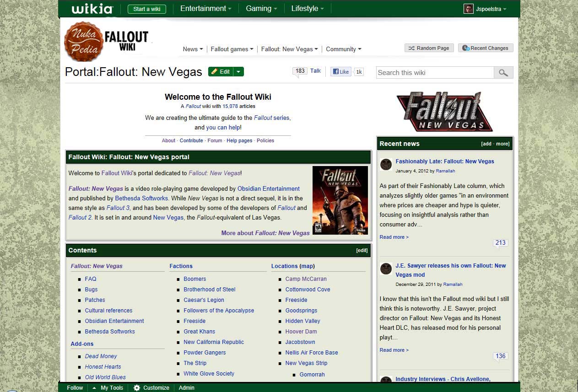578x392 pixels.
Task: Click the search magnifier button
Action: pyautogui.click(x=503, y=72)
